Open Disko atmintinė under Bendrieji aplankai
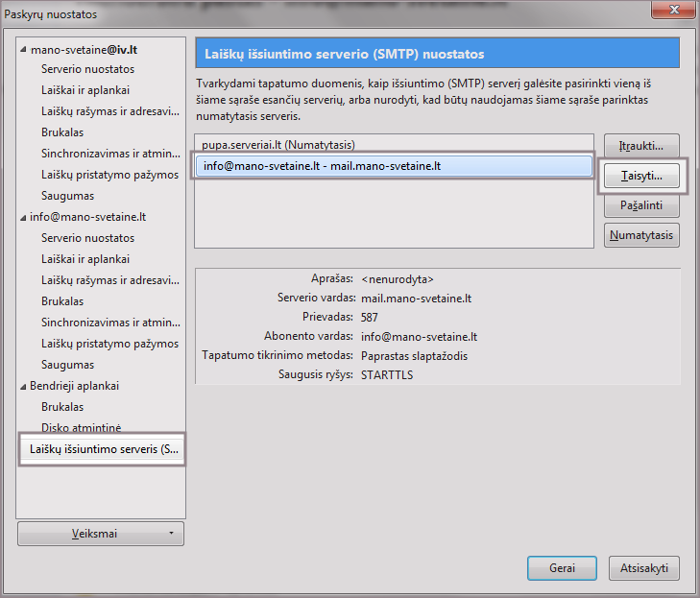Image resolution: width=700 pixels, height=598 pixels. coord(82,428)
